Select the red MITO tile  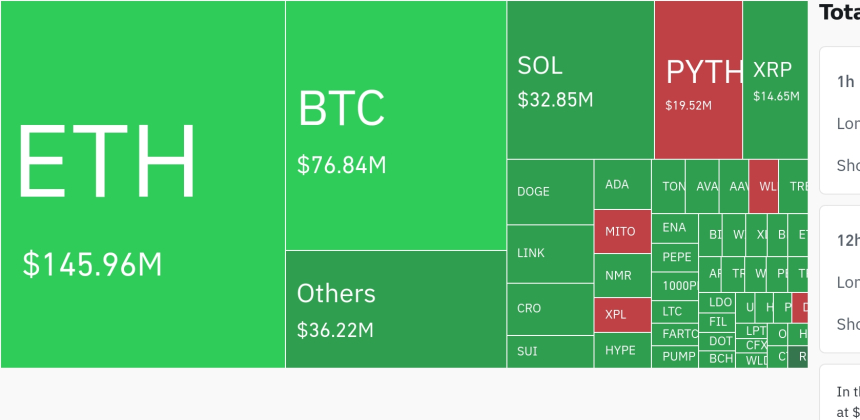[622, 231]
